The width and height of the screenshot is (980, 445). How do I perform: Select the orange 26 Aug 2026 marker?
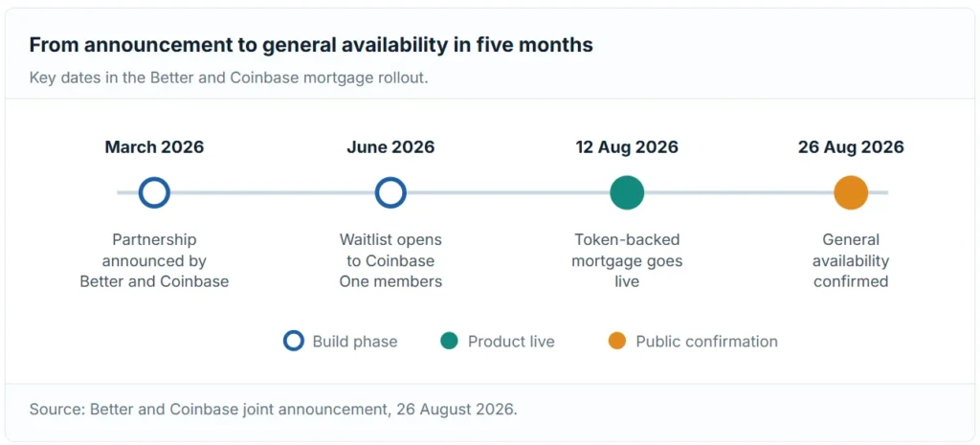pos(851,192)
